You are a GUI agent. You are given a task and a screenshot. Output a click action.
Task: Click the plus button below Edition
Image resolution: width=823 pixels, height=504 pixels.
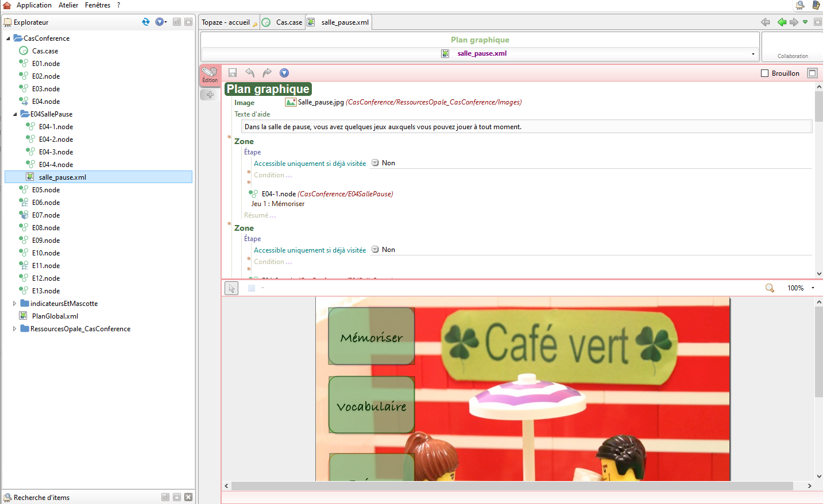tap(210, 95)
